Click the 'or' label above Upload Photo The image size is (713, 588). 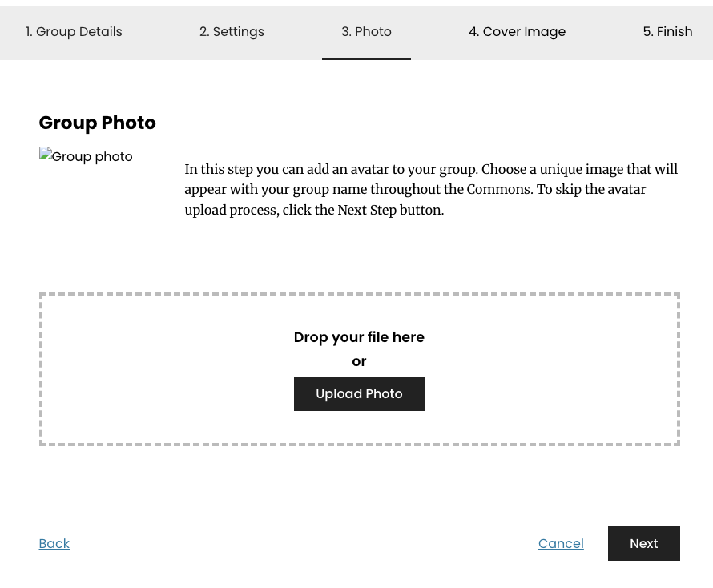359,361
